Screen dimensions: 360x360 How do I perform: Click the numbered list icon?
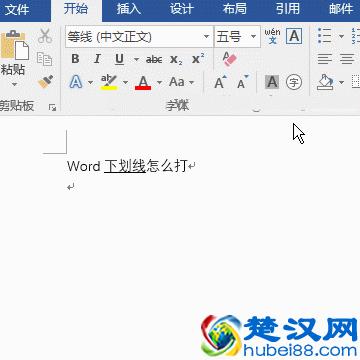(x=356, y=36)
